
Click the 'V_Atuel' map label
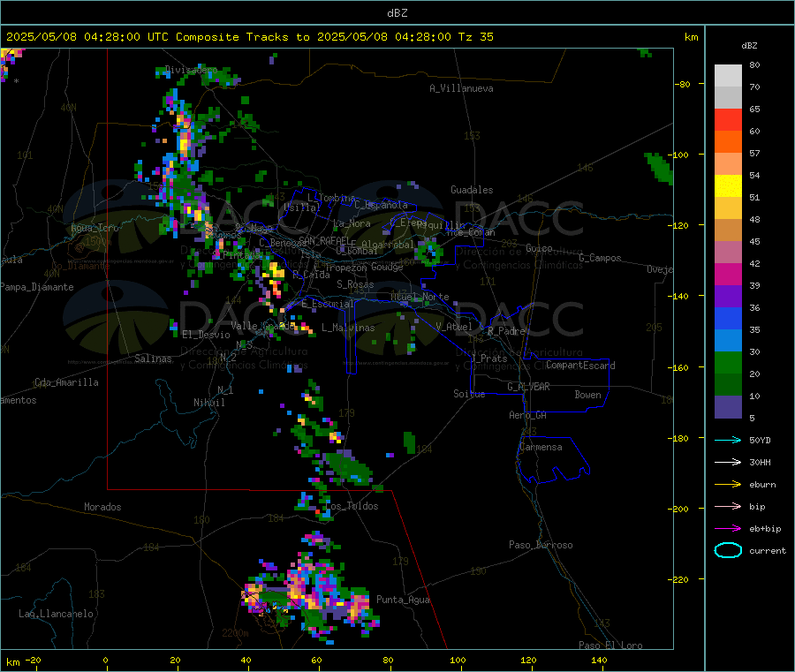[454, 327]
